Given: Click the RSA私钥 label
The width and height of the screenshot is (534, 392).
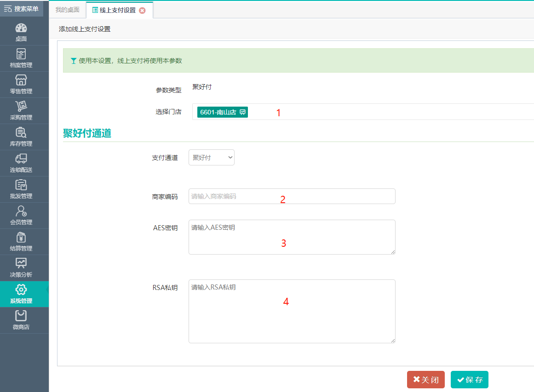Looking at the screenshot, I should pos(165,288).
